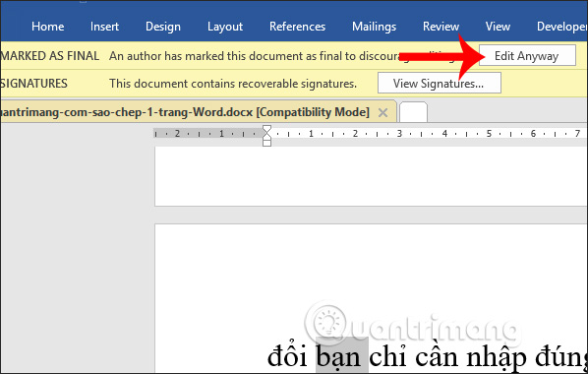The image size is (588, 374).
Task: Click the word "bạn" in the document
Action: click(x=338, y=356)
